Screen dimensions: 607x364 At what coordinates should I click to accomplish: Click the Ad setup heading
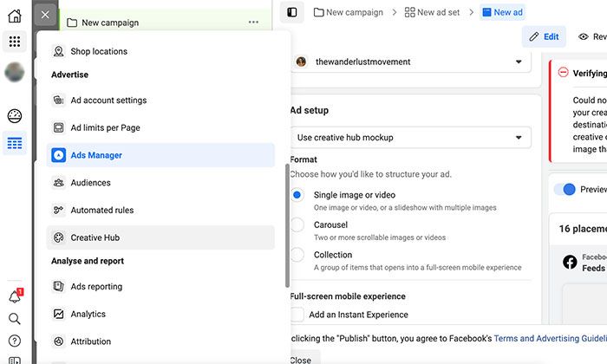pyautogui.click(x=310, y=110)
